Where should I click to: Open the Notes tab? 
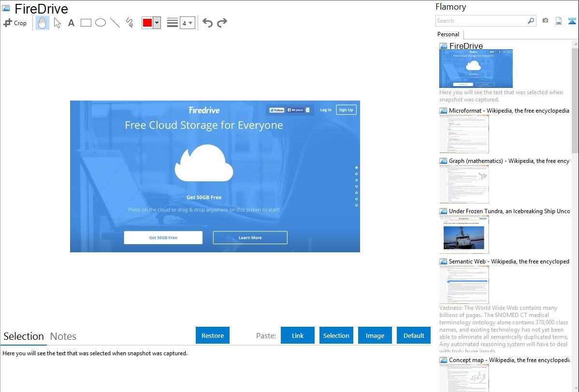pos(63,336)
